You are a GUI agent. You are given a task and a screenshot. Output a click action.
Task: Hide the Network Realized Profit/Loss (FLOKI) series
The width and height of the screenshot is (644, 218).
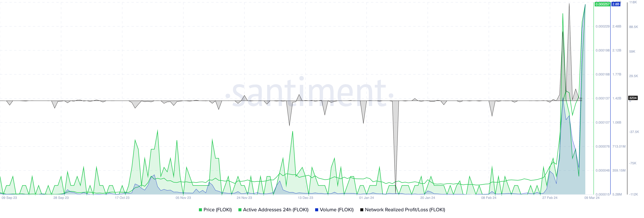405,210
